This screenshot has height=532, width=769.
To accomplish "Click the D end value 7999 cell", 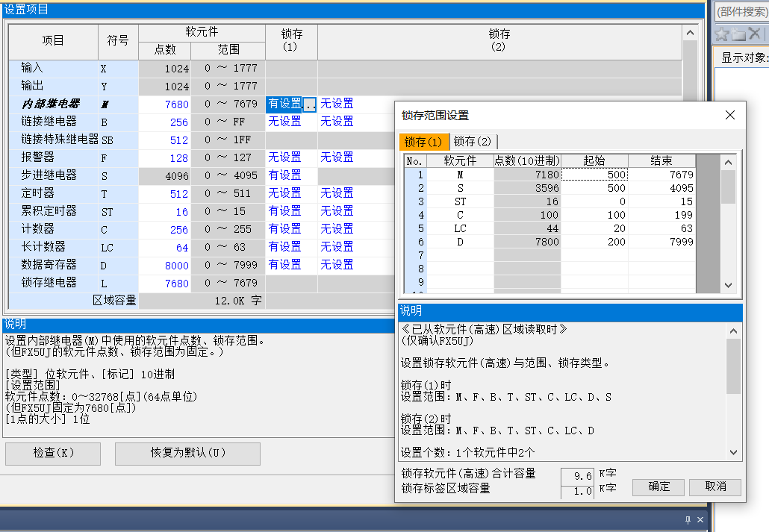I will click(x=661, y=242).
